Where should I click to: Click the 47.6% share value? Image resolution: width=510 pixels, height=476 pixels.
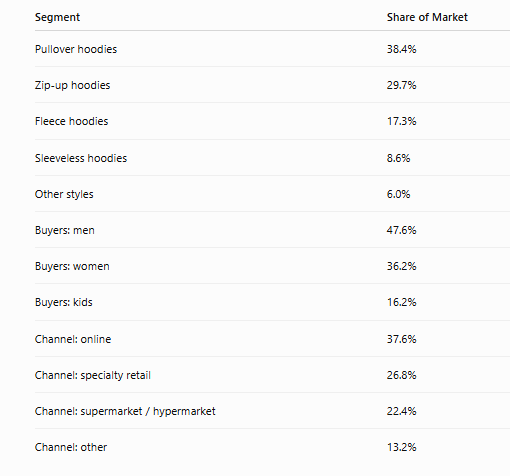pyautogui.click(x=401, y=230)
